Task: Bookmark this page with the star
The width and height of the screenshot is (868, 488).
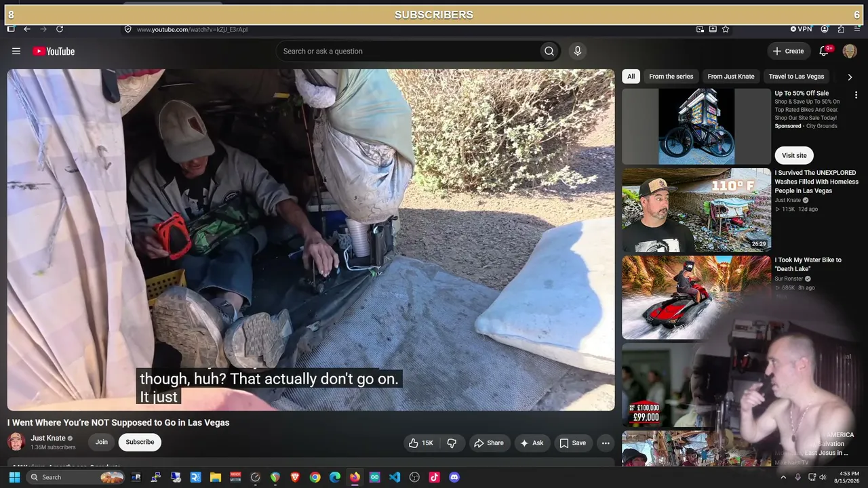Action: pyautogui.click(x=726, y=29)
